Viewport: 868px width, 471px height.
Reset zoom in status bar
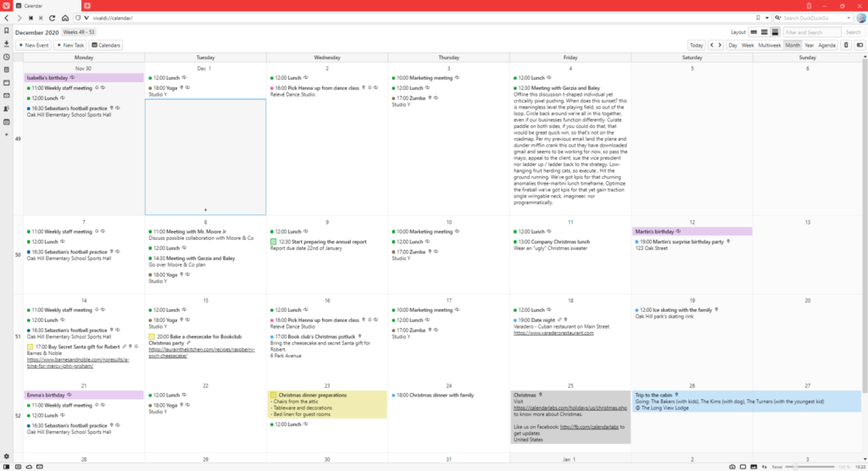click(x=777, y=467)
